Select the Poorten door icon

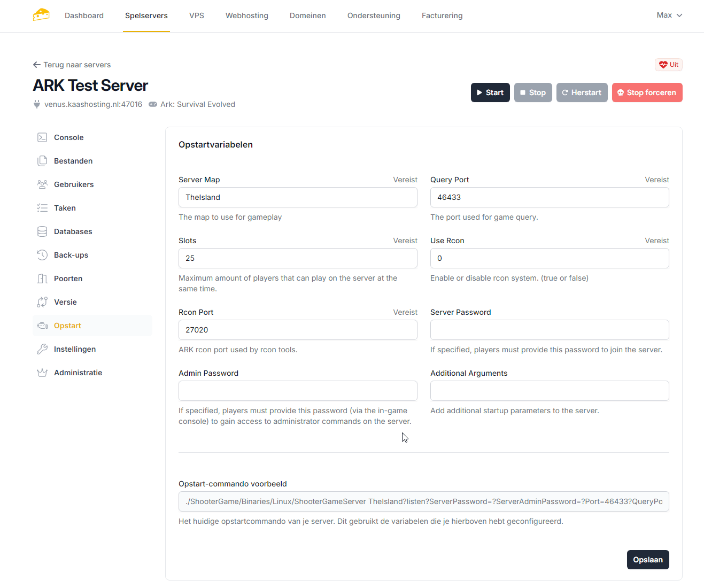coord(42,278)
